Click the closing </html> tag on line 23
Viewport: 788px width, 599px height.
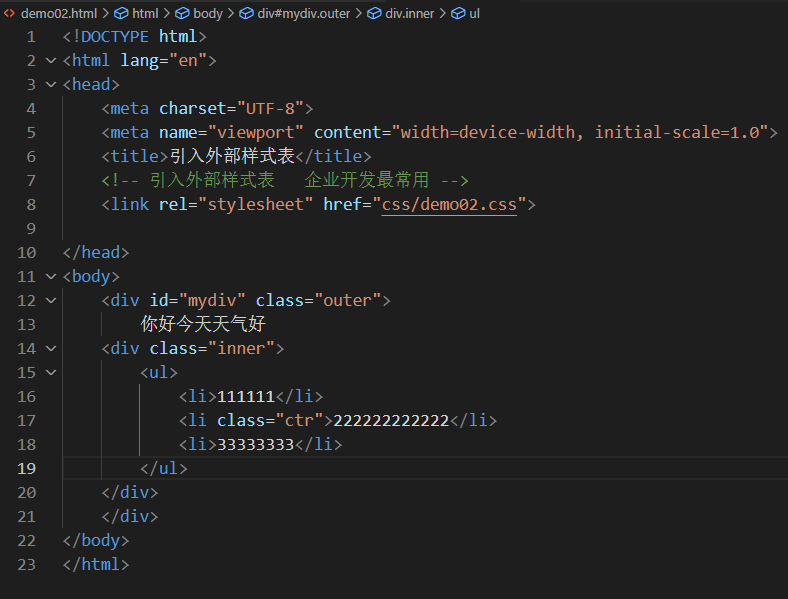(x=96, y=564)
